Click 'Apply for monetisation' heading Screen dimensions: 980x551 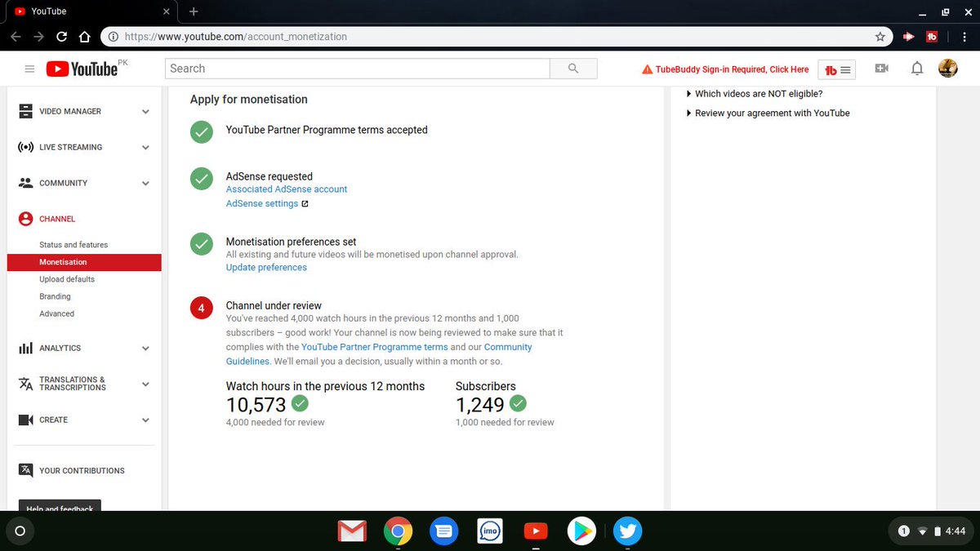(249, 100)
